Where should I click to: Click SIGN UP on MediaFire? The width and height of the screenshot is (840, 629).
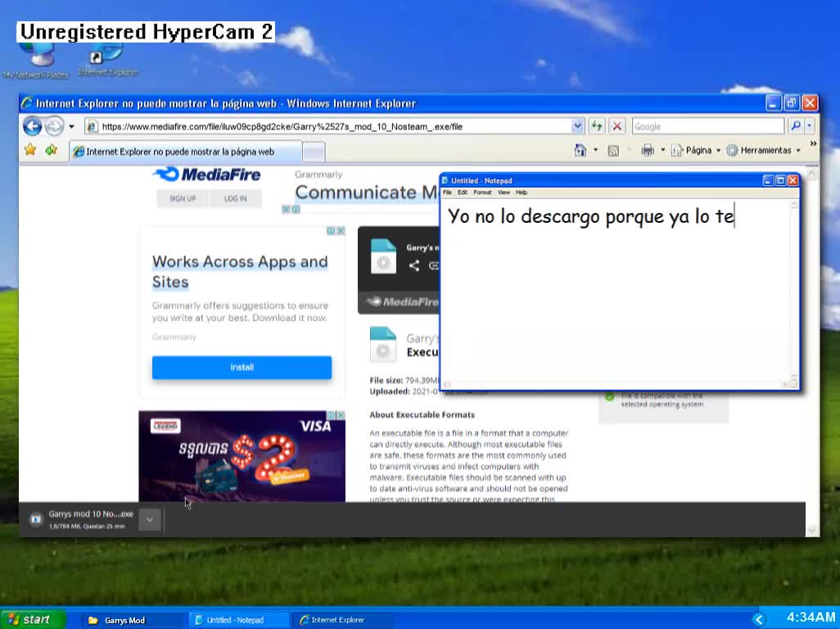[x=183, y=198]
